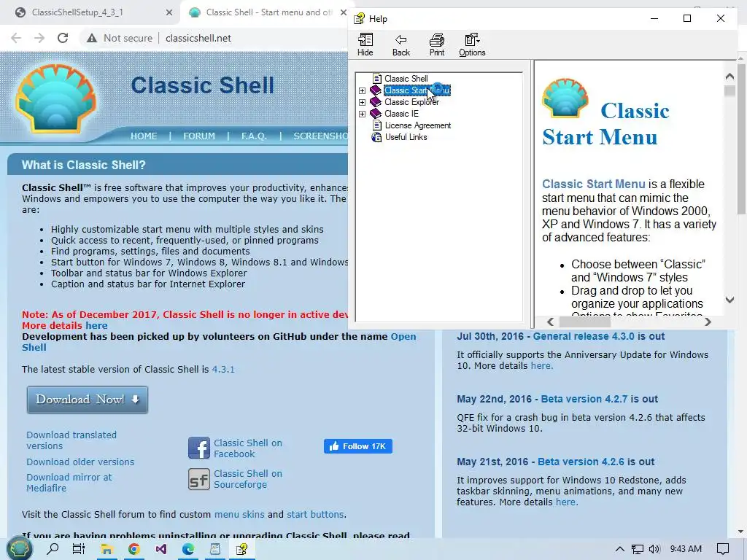Open start buttons forum link
Screen dimensions: 747x560
pyautogui.click(x=315, y=515)
